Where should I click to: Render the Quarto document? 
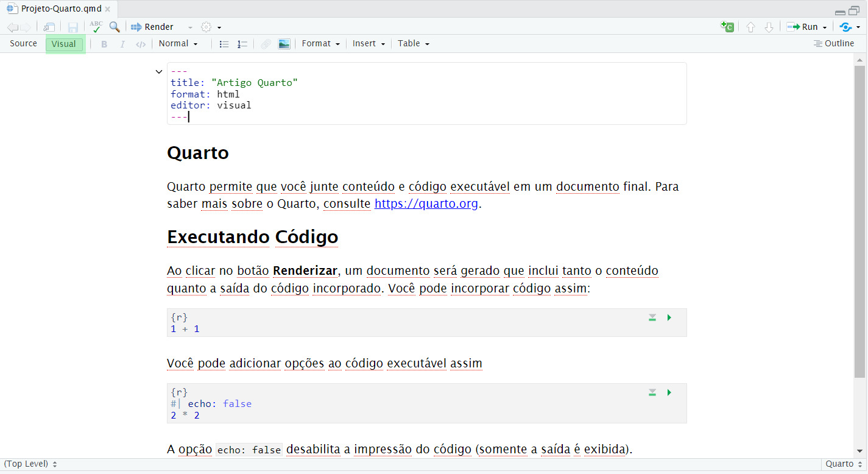pos(152,27)
